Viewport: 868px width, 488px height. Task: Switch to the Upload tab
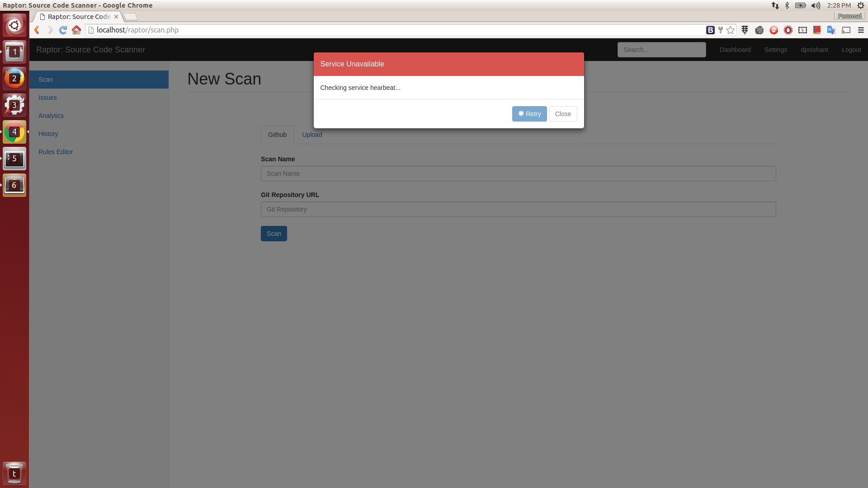pyautogui.click(x=311, y=135)
